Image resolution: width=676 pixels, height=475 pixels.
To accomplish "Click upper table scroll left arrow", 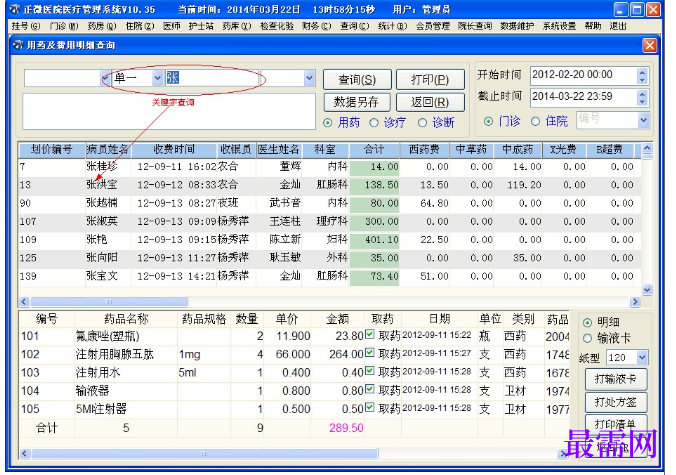I will point(24,302).
